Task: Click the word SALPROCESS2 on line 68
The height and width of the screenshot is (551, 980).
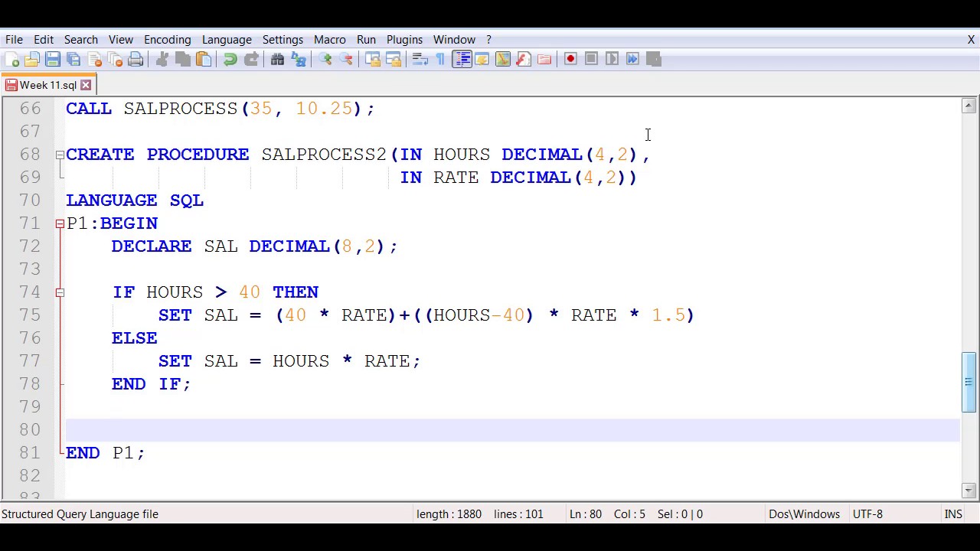Action: (324, 155)
